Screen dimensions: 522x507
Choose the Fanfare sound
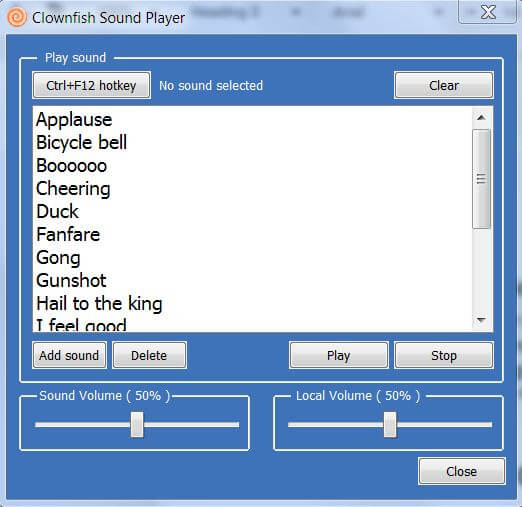[68, 234]
